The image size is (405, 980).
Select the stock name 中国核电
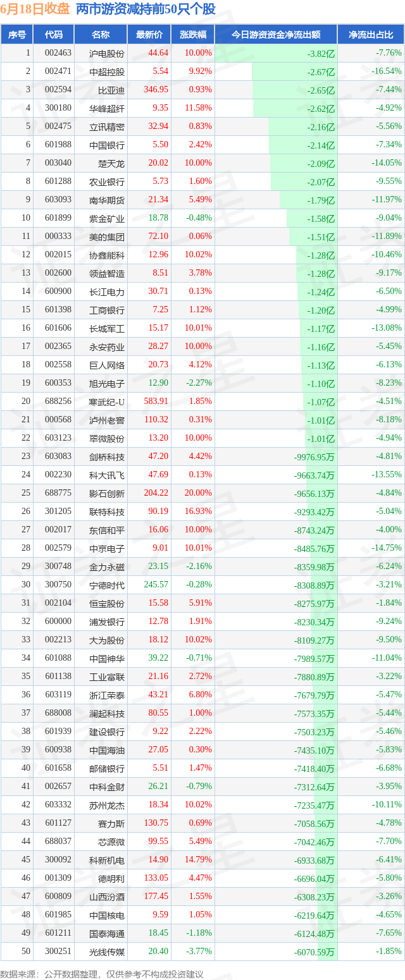click(107, 915)
